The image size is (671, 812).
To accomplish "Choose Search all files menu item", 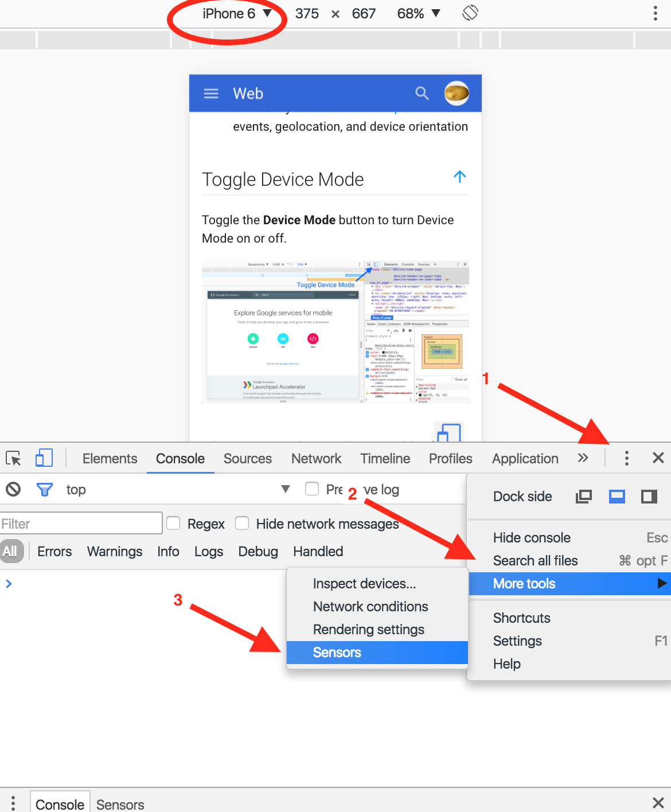I will 569,561.
